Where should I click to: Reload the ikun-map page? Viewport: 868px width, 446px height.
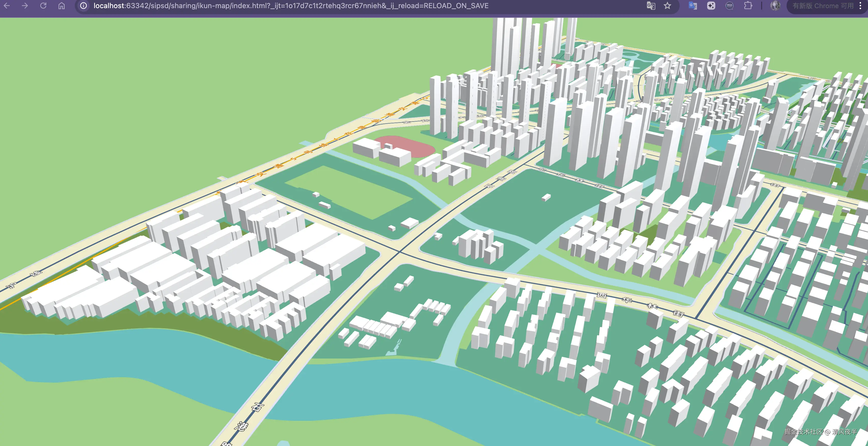pos(43,6)
